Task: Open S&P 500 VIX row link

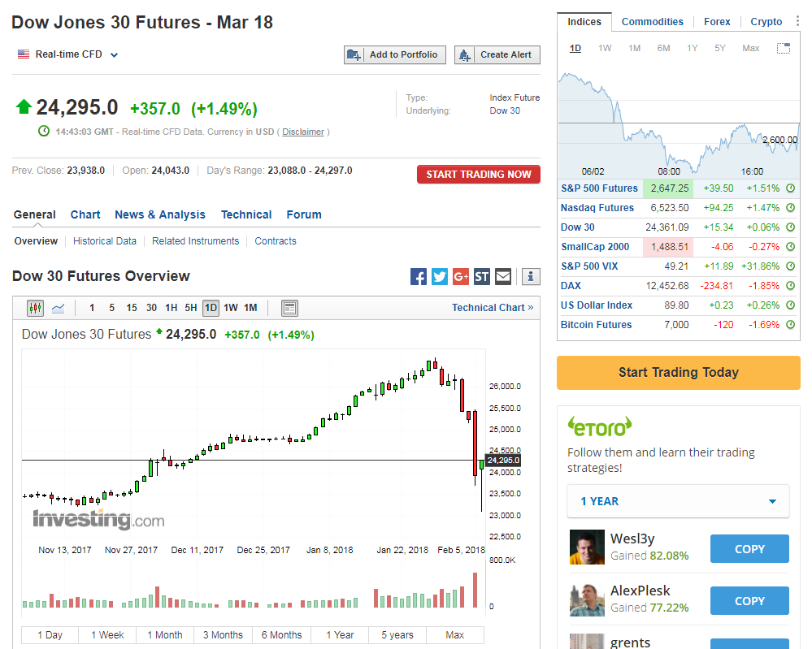Action: pos(589,266)
